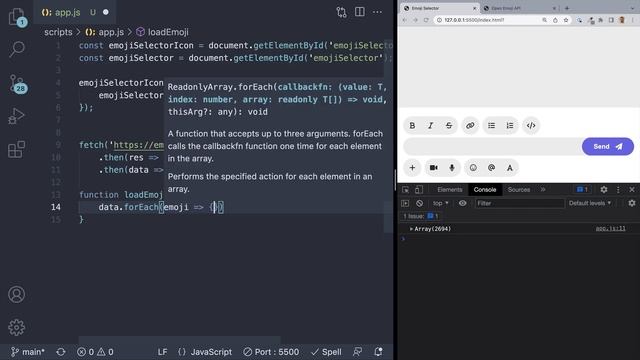Show more DevTools tabs
640x360 pixels.
click(543, 189)
